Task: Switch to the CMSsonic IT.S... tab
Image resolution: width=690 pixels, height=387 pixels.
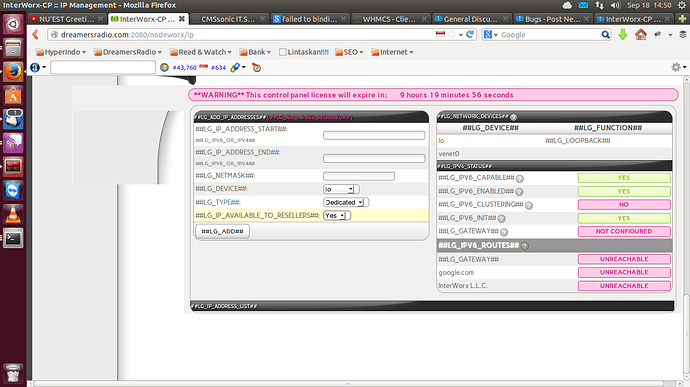Action: (x=229, y=19)
